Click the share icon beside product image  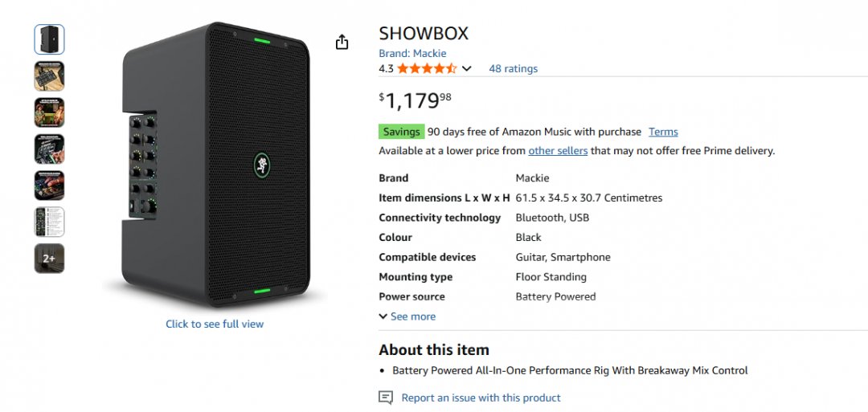point(342,42)
